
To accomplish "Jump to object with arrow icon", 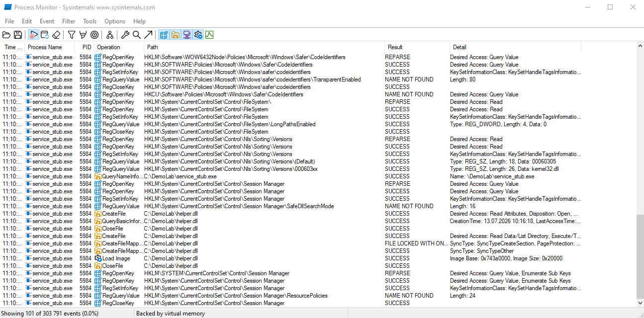I will click(x=148, y=35).
